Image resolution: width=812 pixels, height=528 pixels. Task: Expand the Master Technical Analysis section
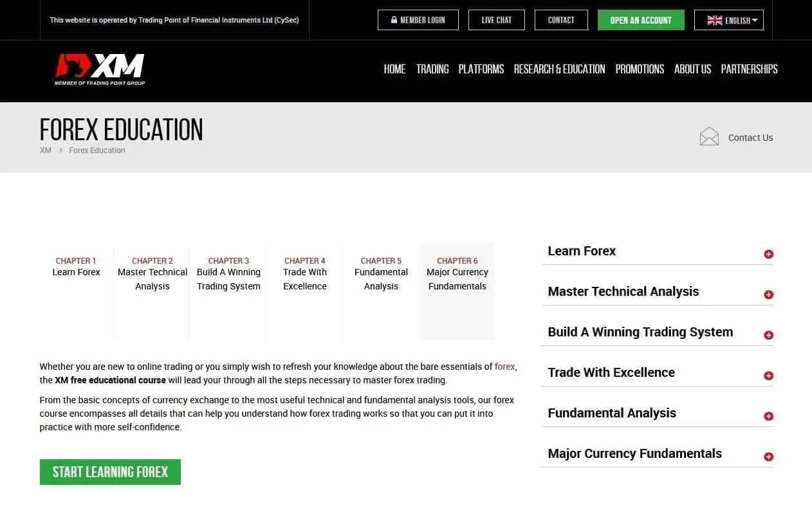tap(623, 291)
